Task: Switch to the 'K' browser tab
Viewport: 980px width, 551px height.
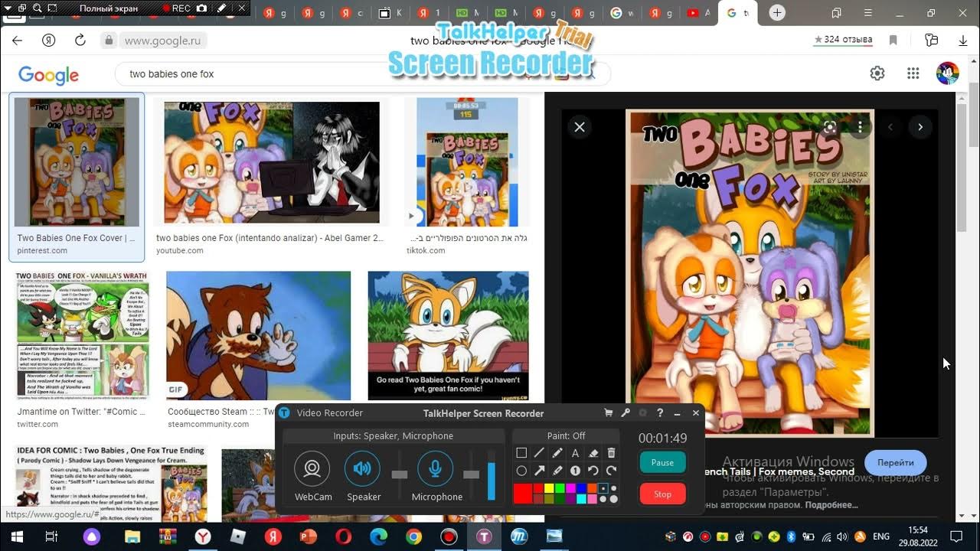Action: click(x=392, y=13)
